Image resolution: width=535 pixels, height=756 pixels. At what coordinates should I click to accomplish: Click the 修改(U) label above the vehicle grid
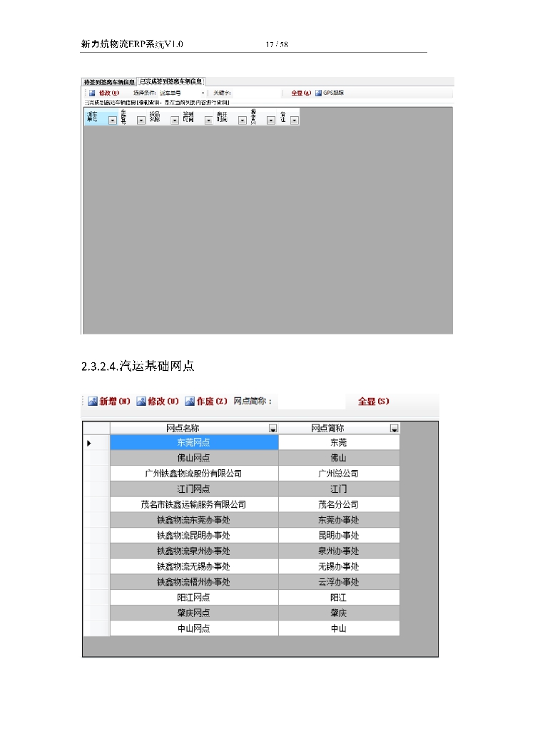coord(109,93)
